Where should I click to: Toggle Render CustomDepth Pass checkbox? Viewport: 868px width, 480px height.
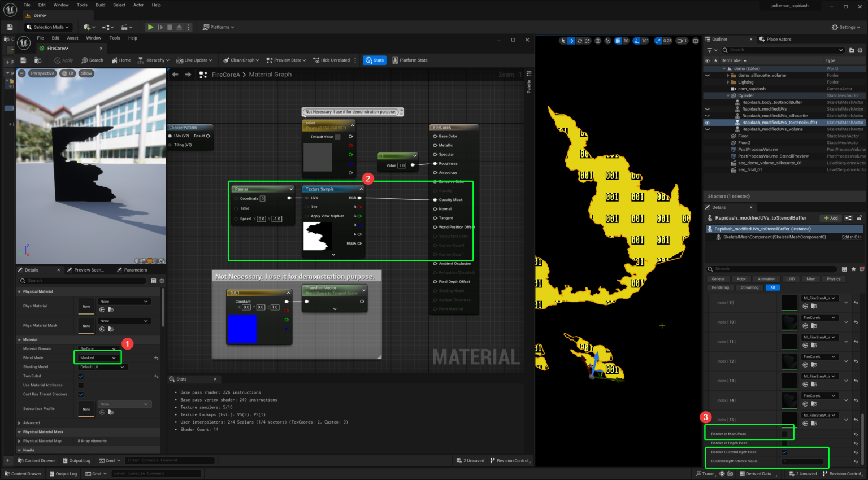click(x=784, y=452)
